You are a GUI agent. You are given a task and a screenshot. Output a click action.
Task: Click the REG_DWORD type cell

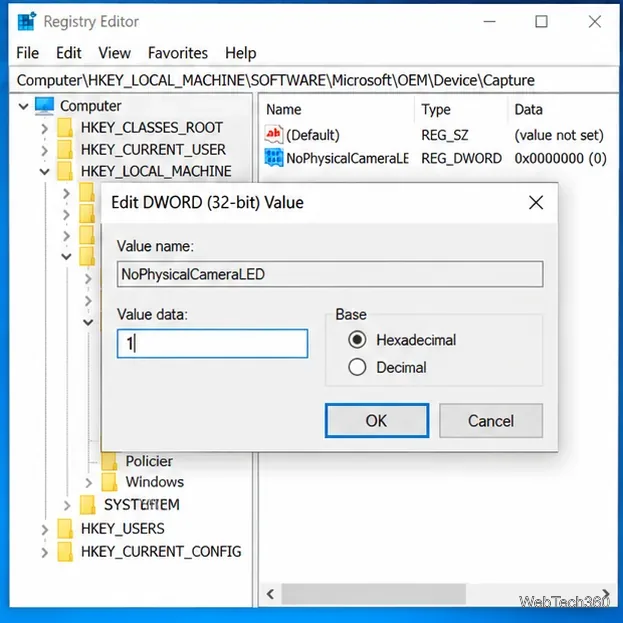[461, 158]
